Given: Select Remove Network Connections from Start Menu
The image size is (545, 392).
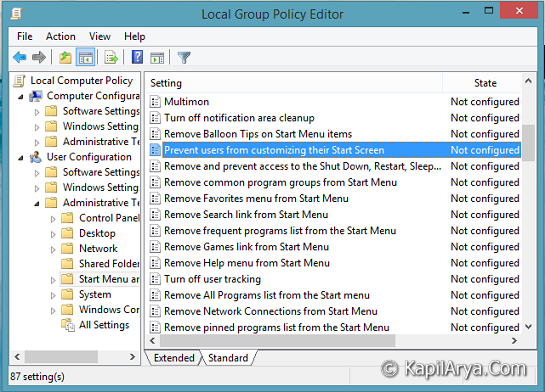Looking at the screenshot, I should [335, 311].
